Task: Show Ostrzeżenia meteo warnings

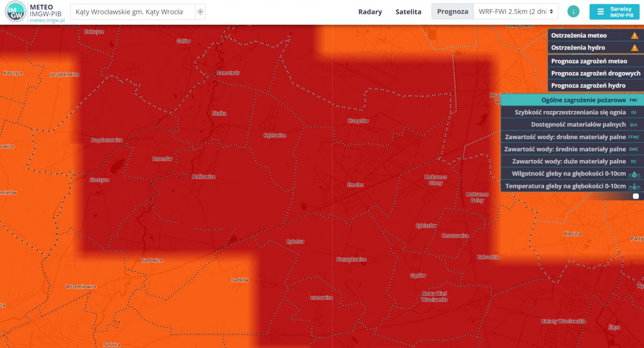Action: (596, 35)
